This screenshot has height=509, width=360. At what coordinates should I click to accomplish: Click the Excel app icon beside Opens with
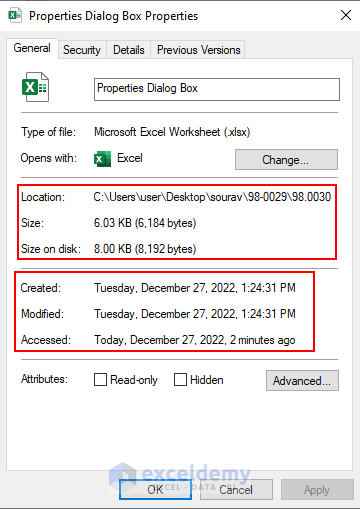pyautogui.click(x=102, y=159)
